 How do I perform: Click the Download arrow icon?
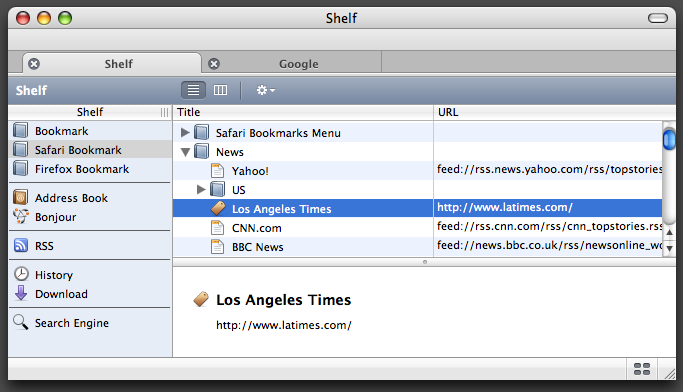coord(21,293)
